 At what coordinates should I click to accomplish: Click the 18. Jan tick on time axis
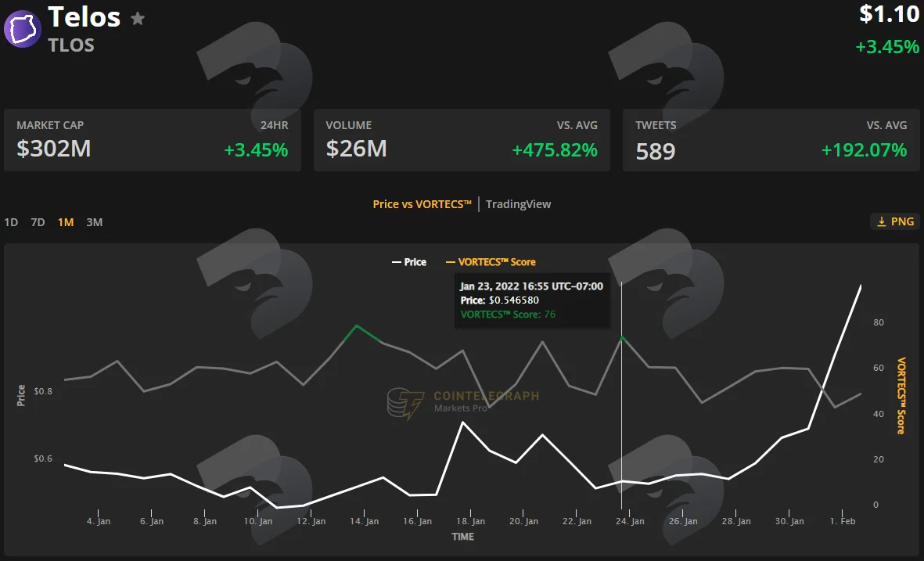tap(470, 521)
